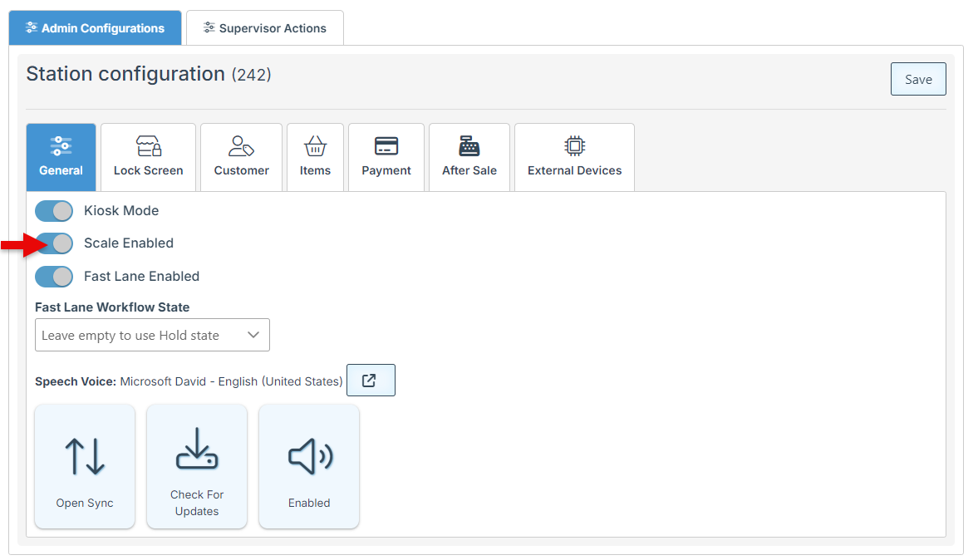Select the General settings tab
Image resolution: width=978 pixels, height=560 pixels.
pyautogui.click(x=61, y=157)
